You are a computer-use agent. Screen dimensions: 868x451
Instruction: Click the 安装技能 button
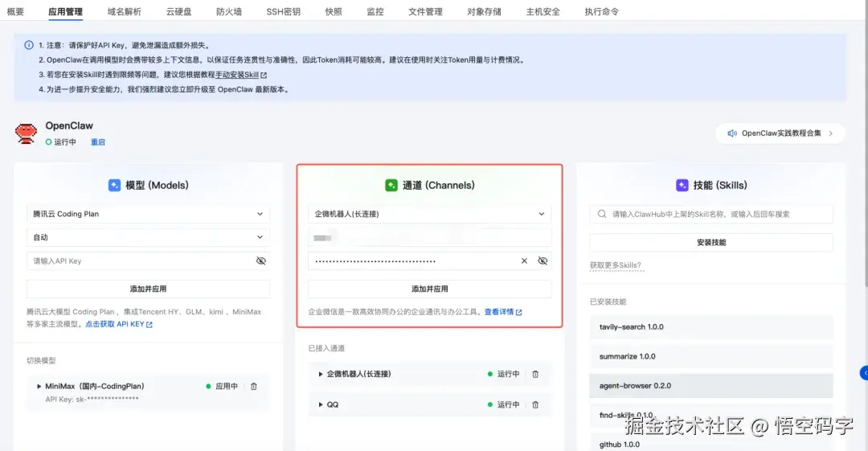pos(711,243)
